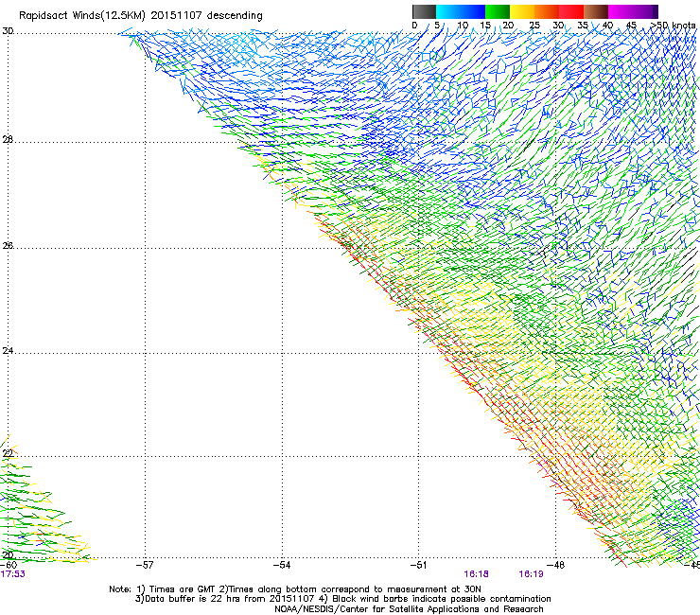Click the note line 'Times are GMT'
The image size is (700, 615).
pos(183,589)
